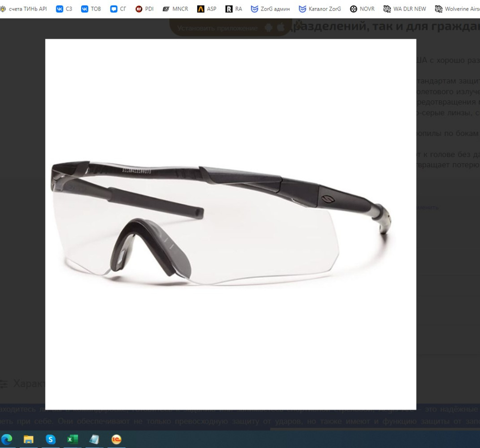This screenshot has height=448, width=480.
Task: Click the Android icon in install banner
Action: pyautogui.click(x=268, y=27)
